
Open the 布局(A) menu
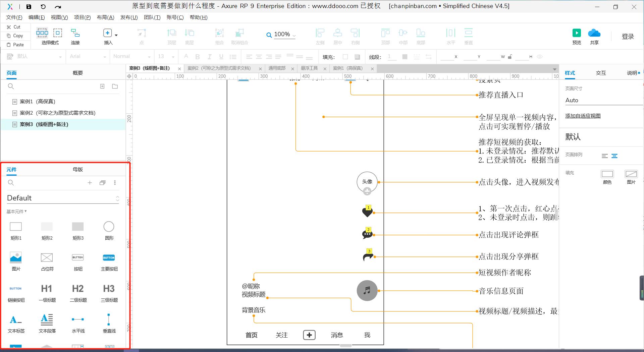(105, 17)
